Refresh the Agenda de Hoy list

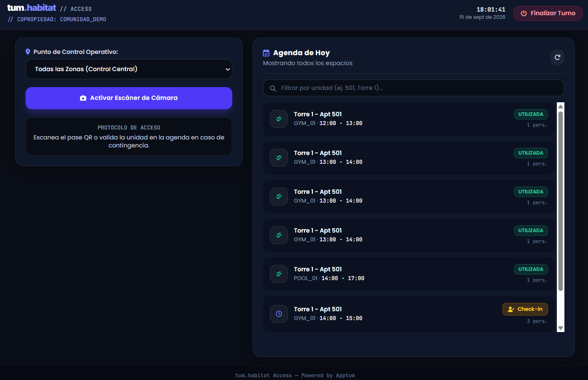[557, 57]
